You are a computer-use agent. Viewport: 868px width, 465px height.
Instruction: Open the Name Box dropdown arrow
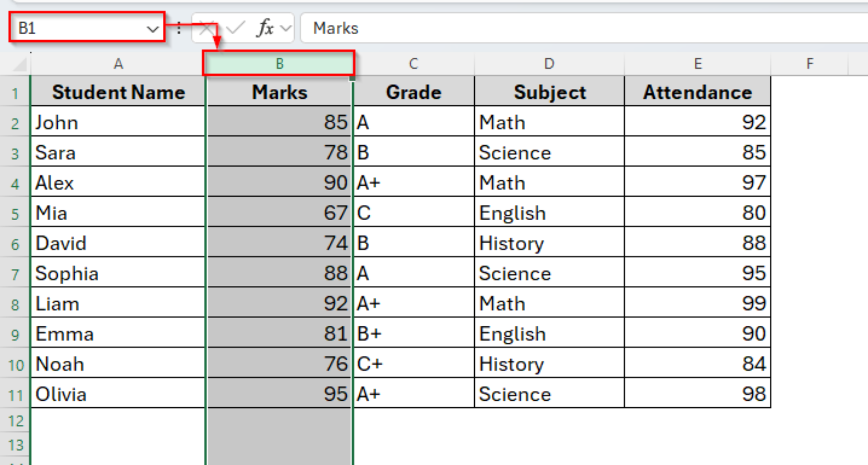click(153, 29)
